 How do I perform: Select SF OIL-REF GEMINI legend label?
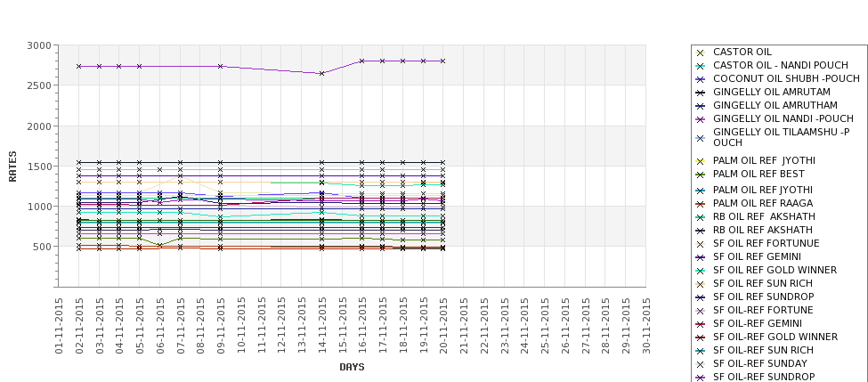coord(758,323)
